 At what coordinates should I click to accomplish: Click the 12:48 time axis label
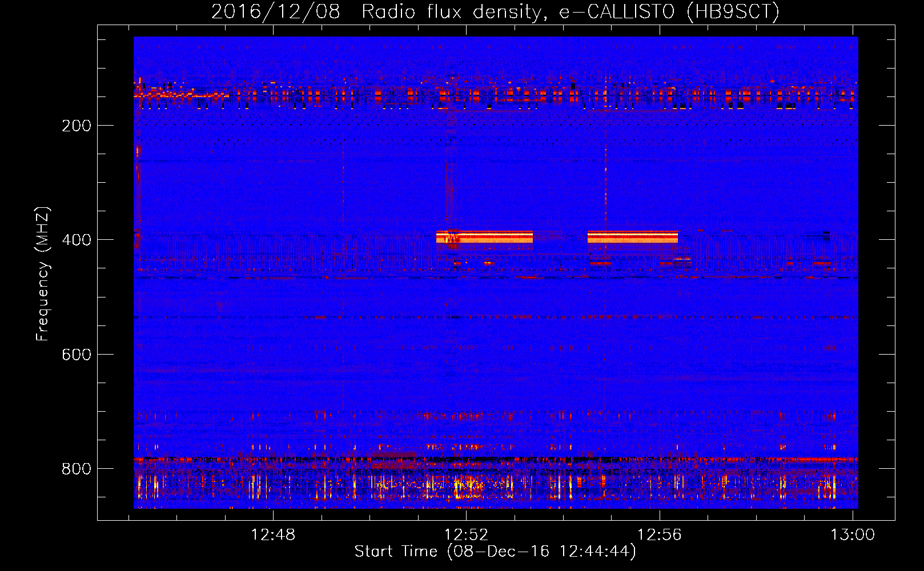273,535
